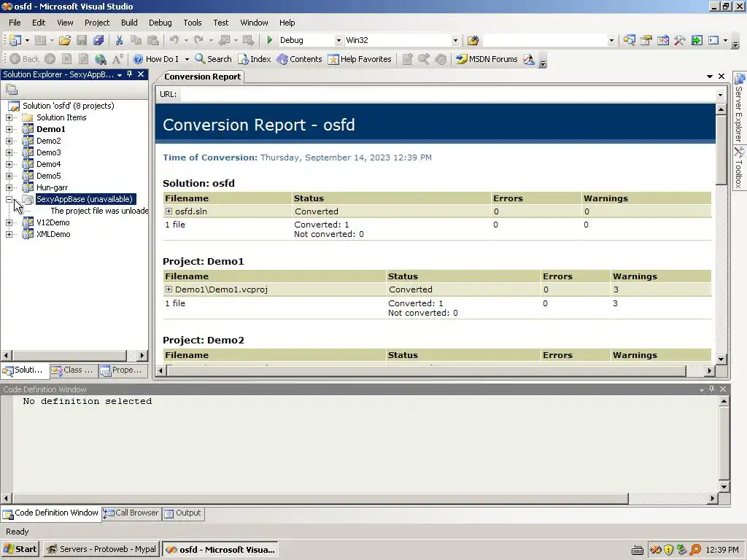Screen dimensions: 747x560
Task: Expand the osfd.sln row in report
Action: (169, 211)
